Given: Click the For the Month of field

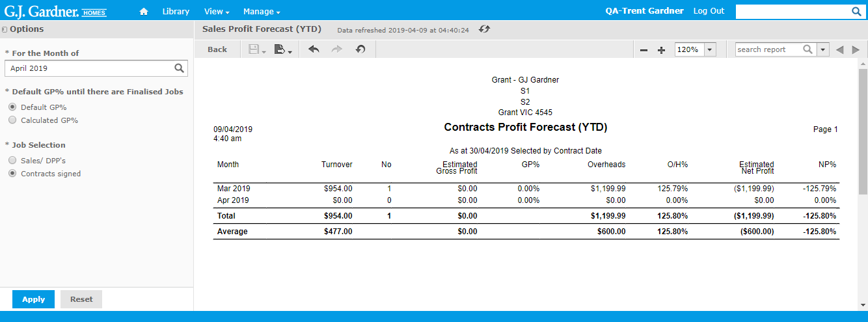Looking at the screenshot, I should coord(96,68).
